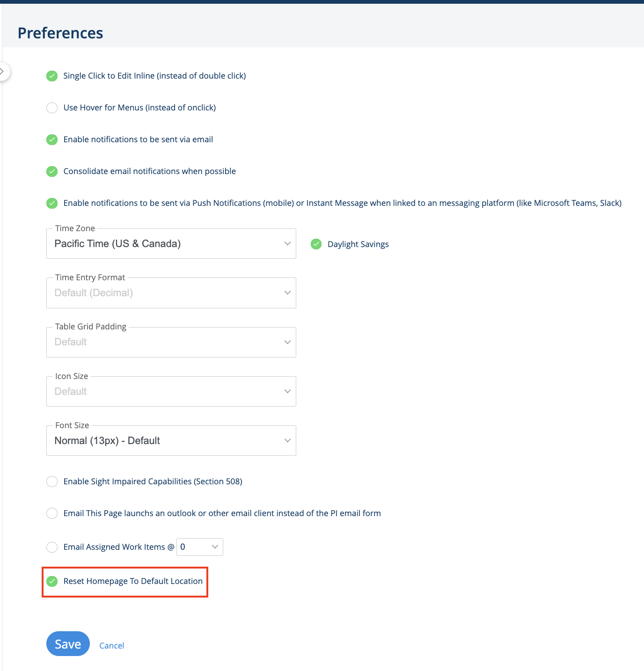Expand the Table Grid Padding dropdown
644x671 pixels.
[171, 342]
